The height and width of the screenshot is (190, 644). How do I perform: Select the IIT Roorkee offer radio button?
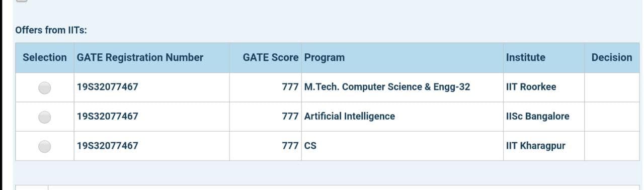pos(45,87)
